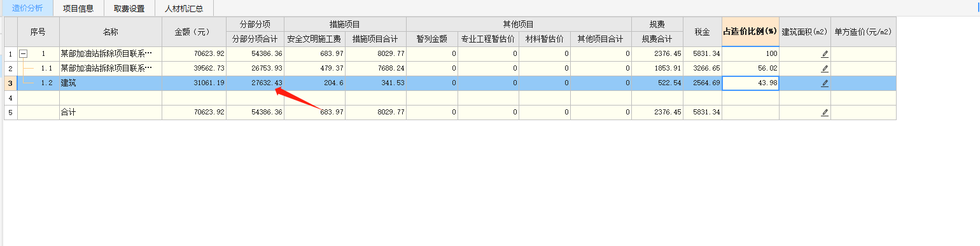Switch to the 项目信息 tab

click(78, 8)
